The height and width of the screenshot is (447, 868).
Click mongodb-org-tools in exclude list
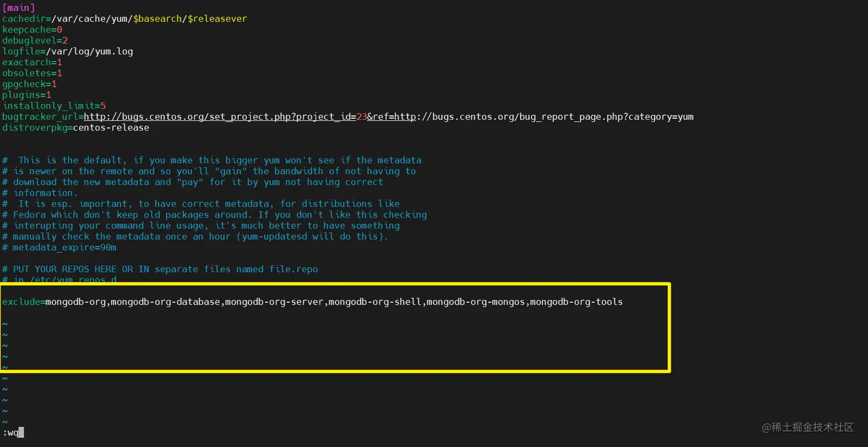click(576, 302)
